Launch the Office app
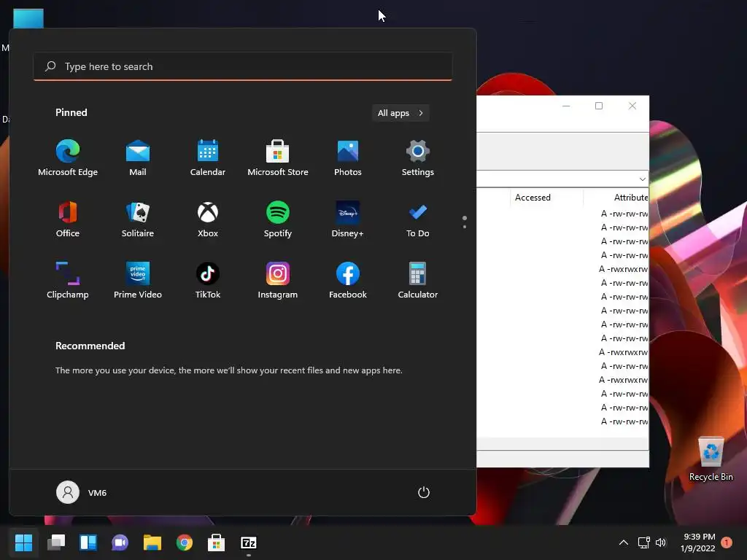The width and height of the screenshot is (747, 560). pyautogui.click(x=68, y=219)
